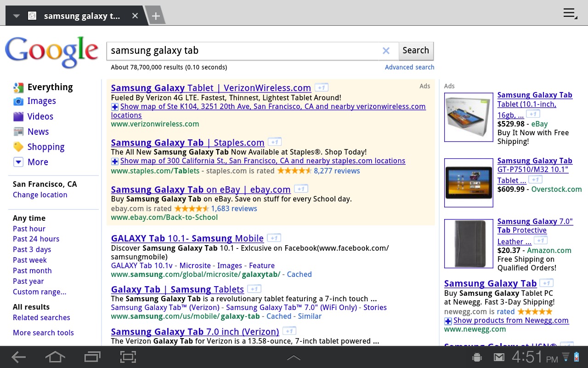+1 the VerizonWireless.com ad

(322, 87)
